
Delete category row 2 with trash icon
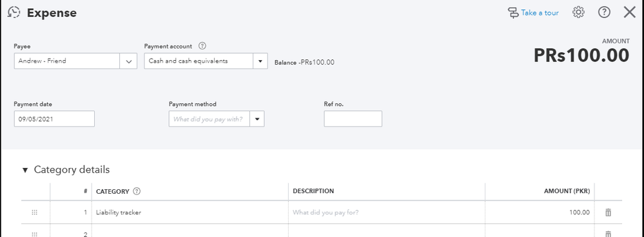[x=609, y=234]
